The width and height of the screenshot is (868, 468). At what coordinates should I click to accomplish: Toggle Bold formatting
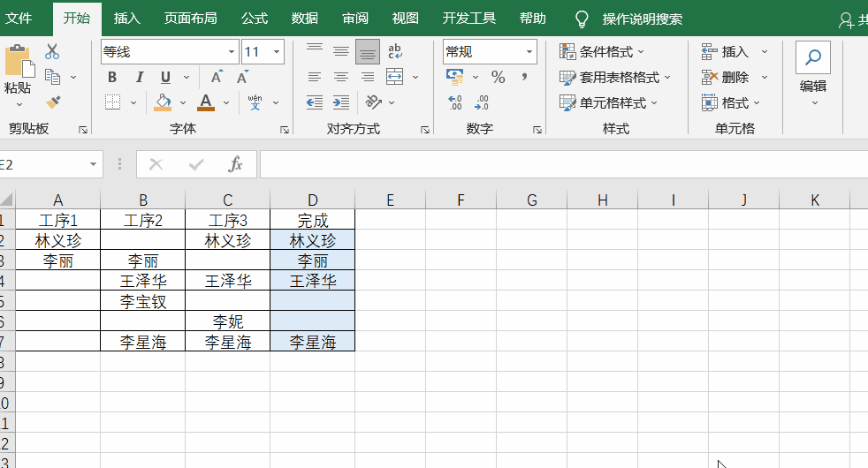(112, 77)
